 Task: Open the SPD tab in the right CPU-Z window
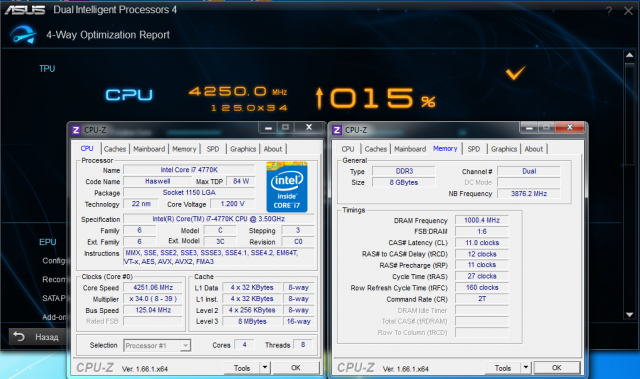click(x=473, y=149)
